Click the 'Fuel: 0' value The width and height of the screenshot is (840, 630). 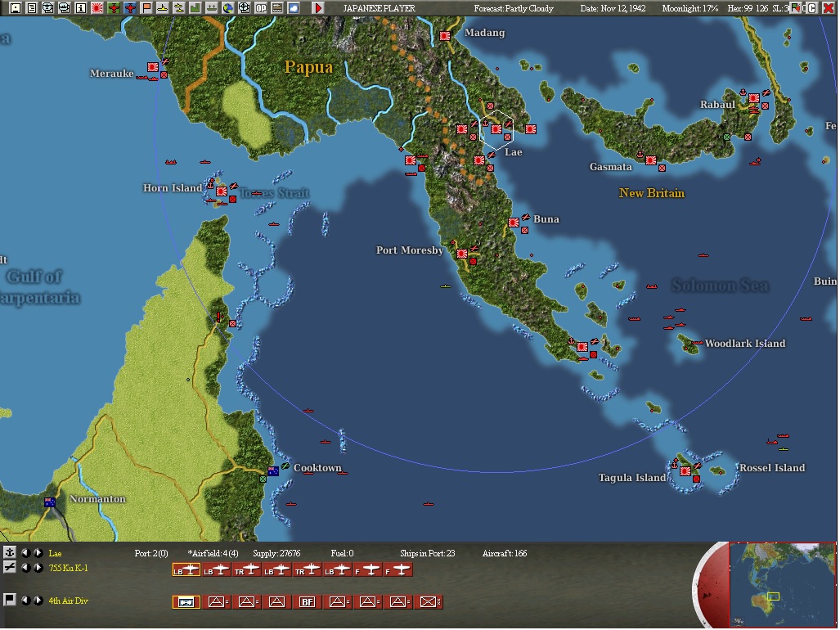342,553
